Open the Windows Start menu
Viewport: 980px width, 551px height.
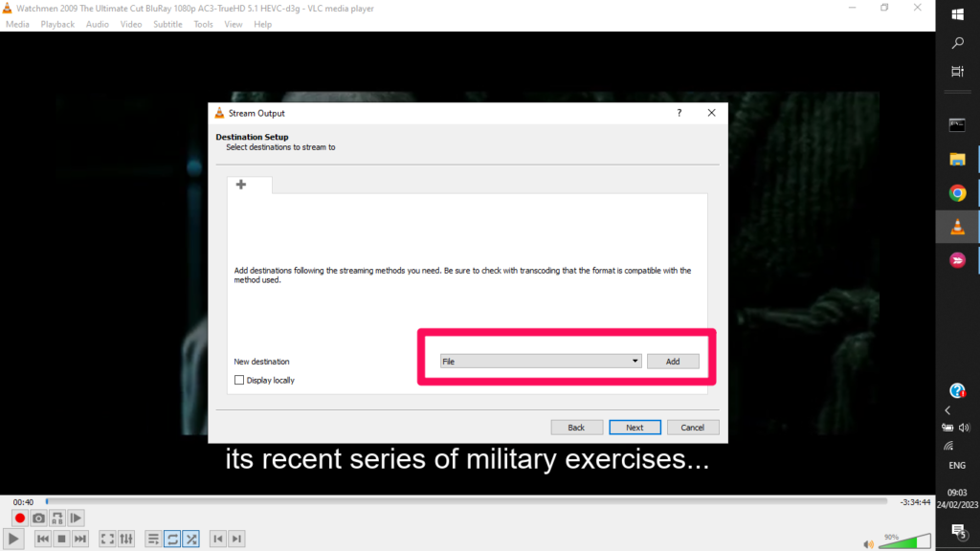[x=957, y=14]
